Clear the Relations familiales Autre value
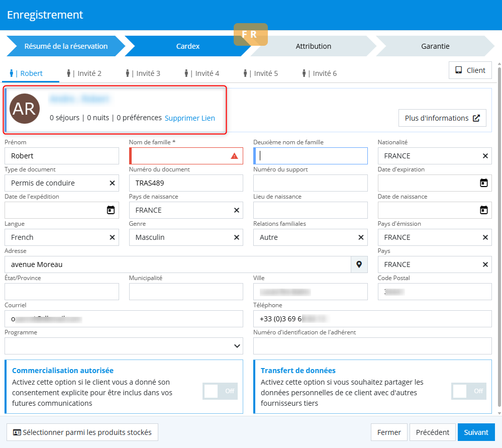Image resolution: width=502 pixels, height=448 pixels. (x=361, y=237)
